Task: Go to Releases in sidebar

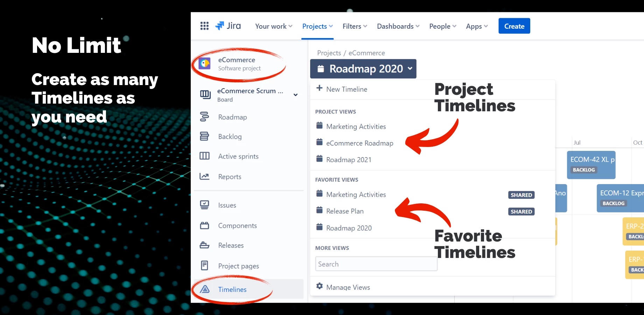Action: pos(231,245)
